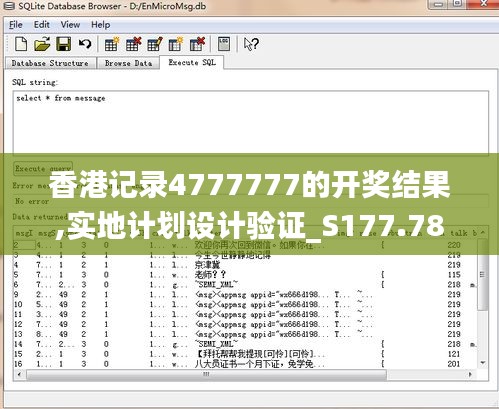Click the Create Index icon
Screen dimensions: 499x409
coord(176,44)
